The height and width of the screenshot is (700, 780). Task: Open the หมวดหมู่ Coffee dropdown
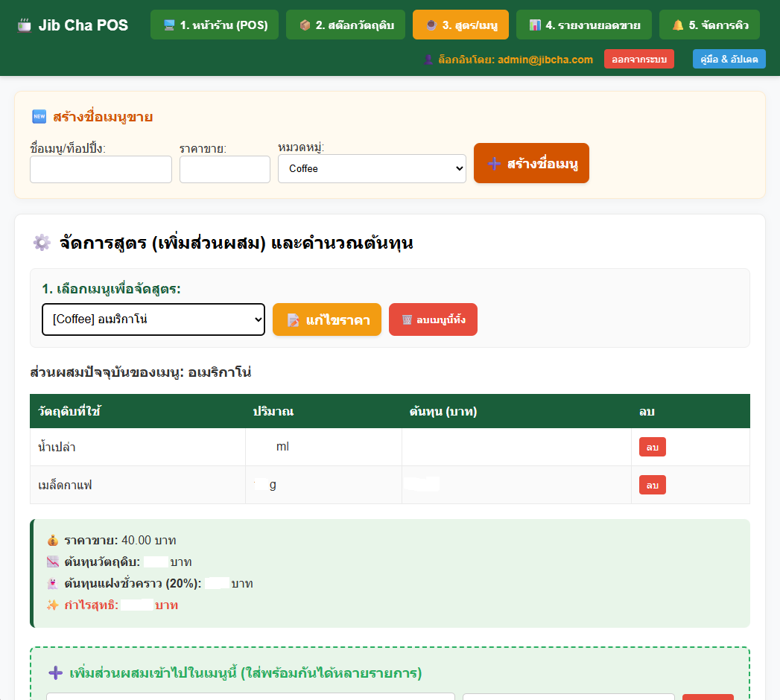click(372, 168)
